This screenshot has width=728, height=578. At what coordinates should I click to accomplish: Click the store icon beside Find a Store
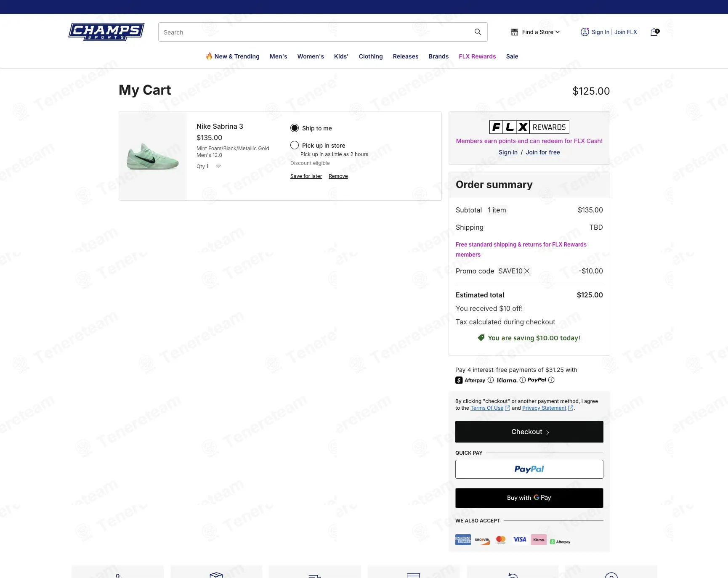coord(514,32)
